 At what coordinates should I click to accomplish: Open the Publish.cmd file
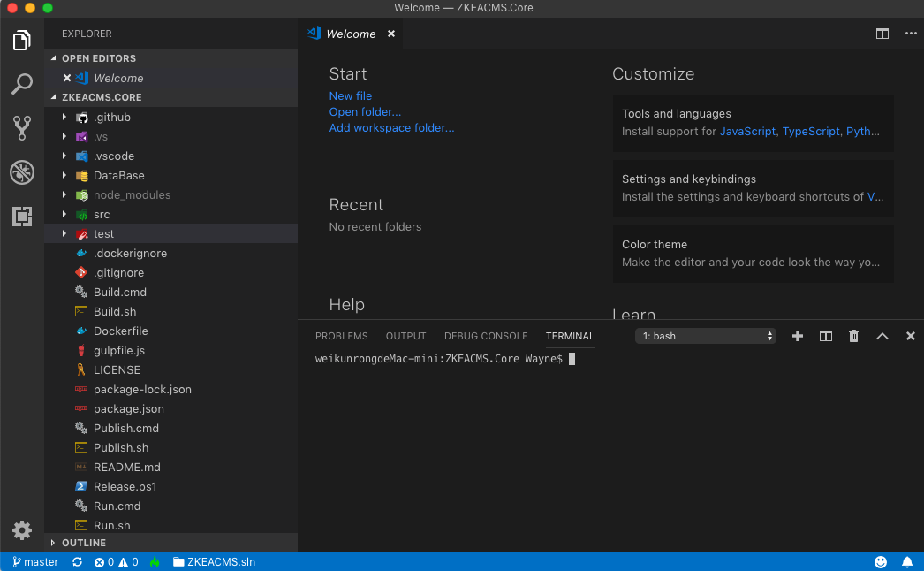coord(170,429)
